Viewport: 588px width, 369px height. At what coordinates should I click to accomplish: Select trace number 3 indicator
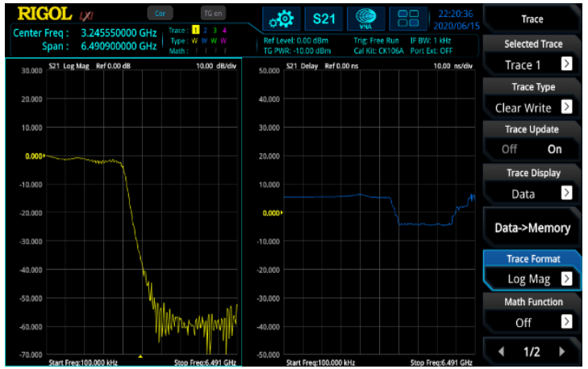215,30
